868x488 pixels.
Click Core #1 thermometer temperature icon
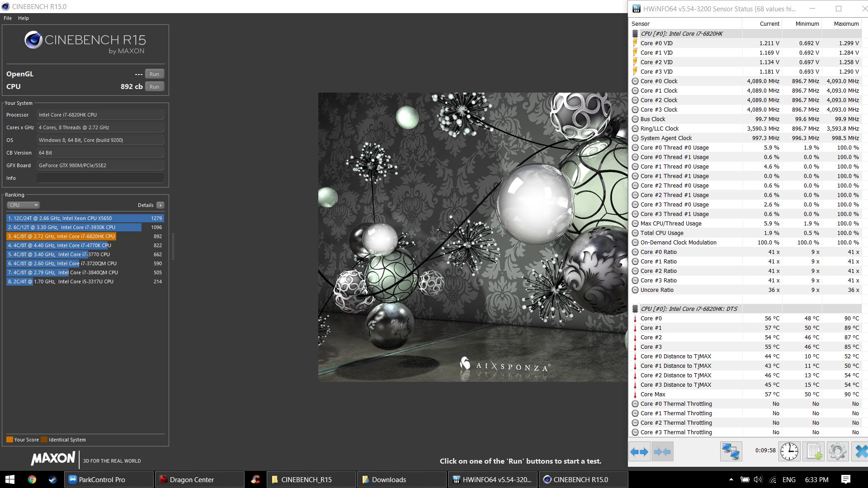click(x=635, y=328)
